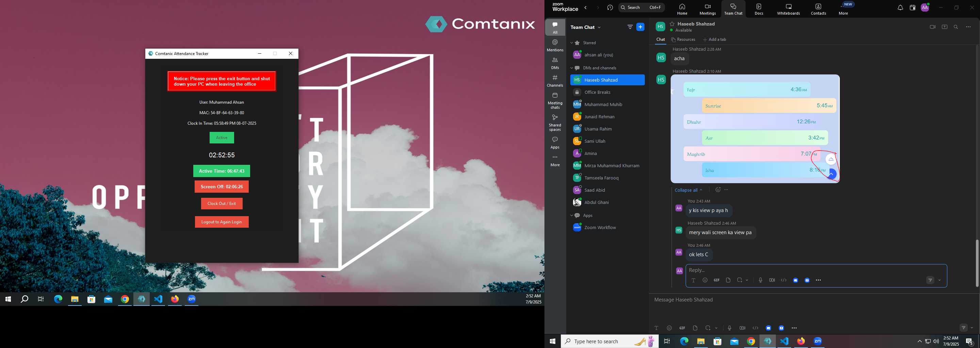Viewport: 980px width, 348px height.
Task: Start a new chat with the blue plus button
Action: click(x=640, y=27)
